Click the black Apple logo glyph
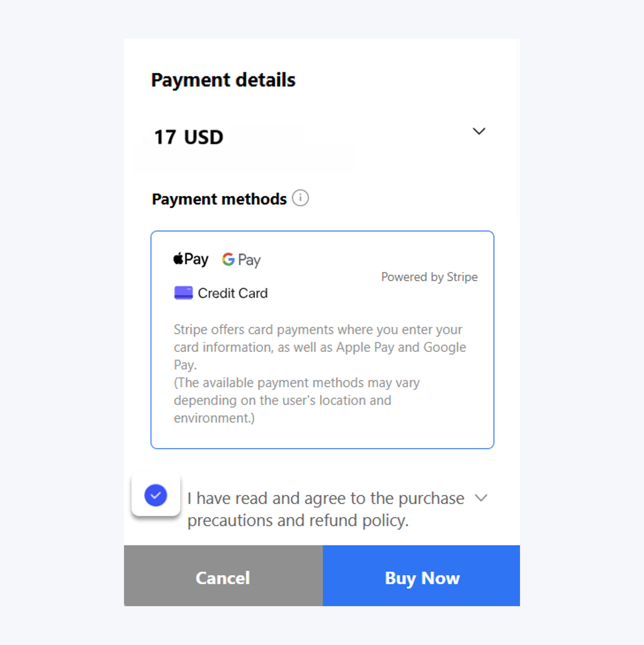This screenshot has height=645, width=644. (178, 259)
